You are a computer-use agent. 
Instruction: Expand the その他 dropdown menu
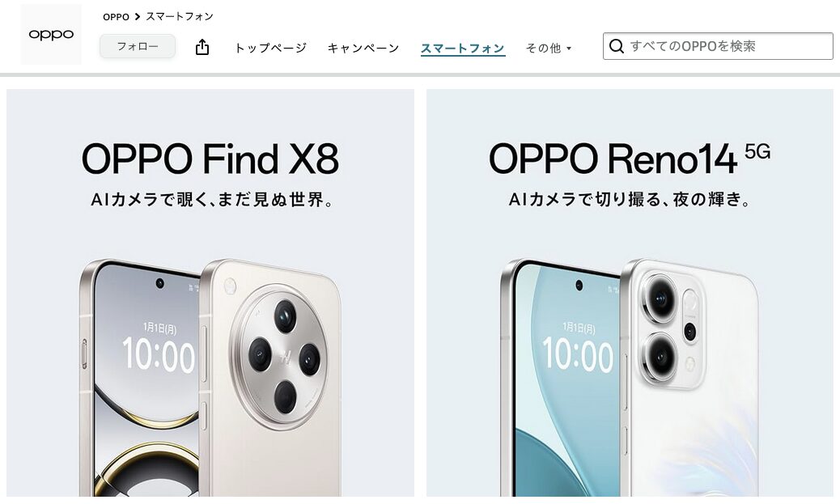pos(549,49)
